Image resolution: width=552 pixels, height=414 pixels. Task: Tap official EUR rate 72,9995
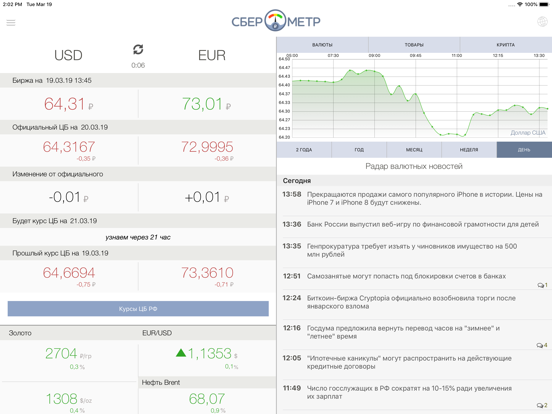207,147
